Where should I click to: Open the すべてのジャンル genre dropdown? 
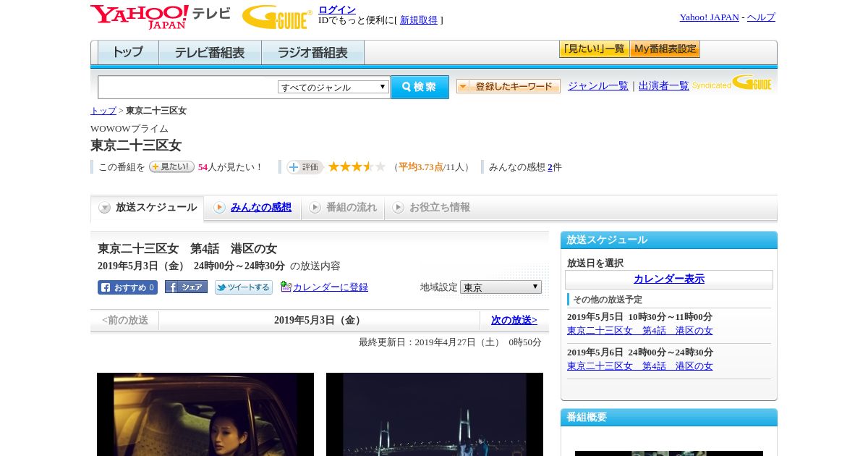pos(333,87)
